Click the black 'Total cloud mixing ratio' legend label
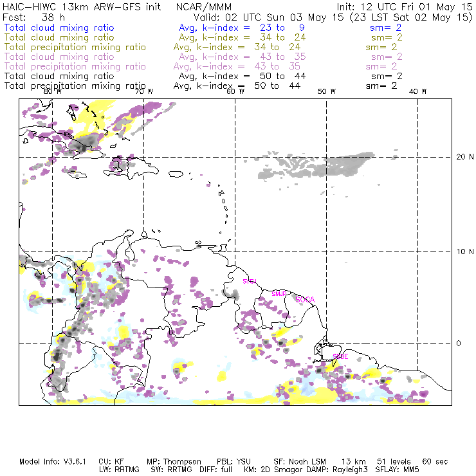The width and height of the screenshot is (476, 476). coord(59,76)
